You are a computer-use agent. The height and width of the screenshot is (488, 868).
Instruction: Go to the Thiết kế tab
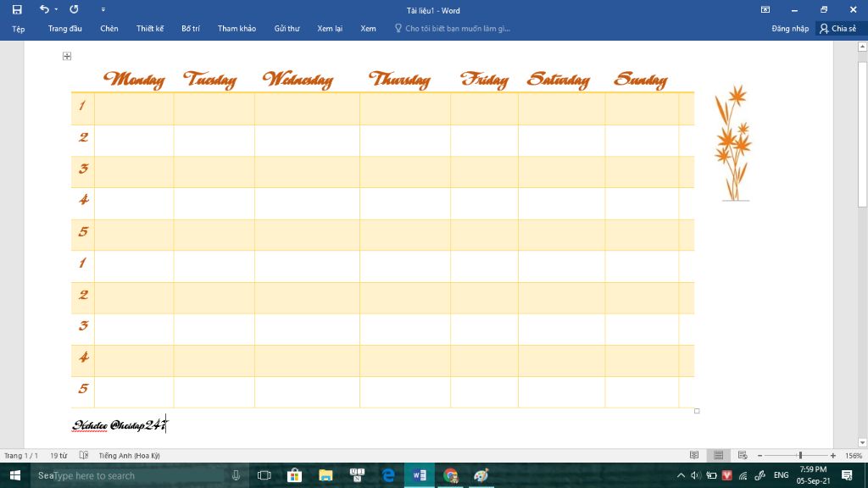click(x=150, y=29)
